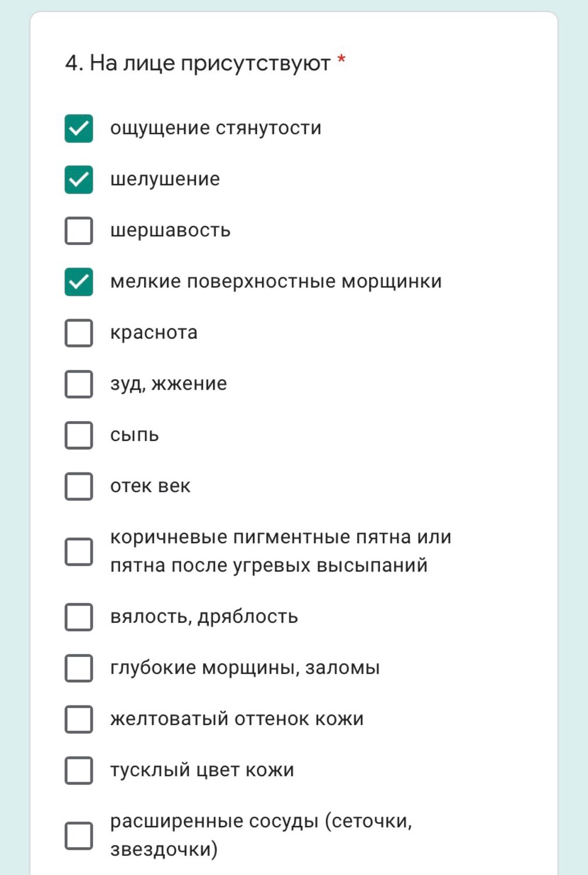Select the 'краснота' checkbox

tap(79, 333)
